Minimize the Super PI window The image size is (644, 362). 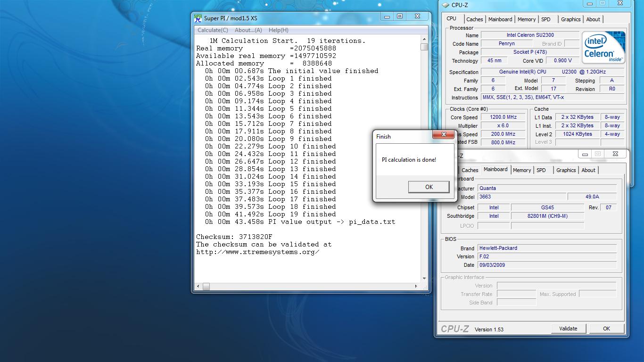click(x=387, y=16)
